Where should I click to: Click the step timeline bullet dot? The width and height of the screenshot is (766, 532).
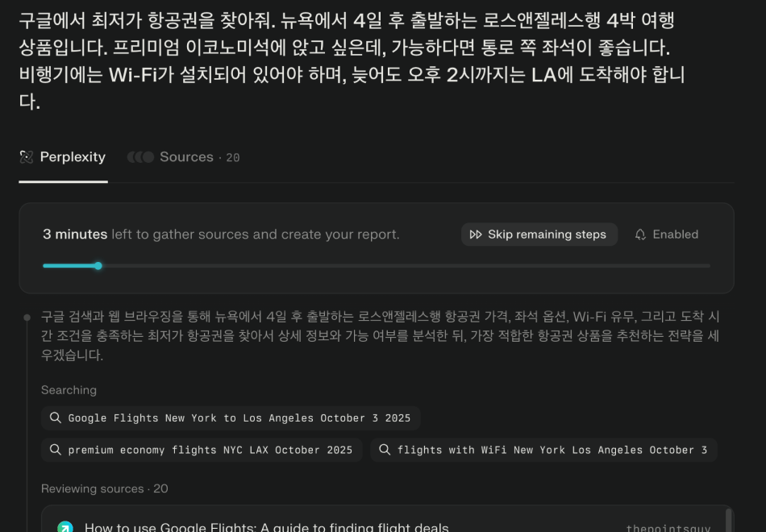[27, 318]
